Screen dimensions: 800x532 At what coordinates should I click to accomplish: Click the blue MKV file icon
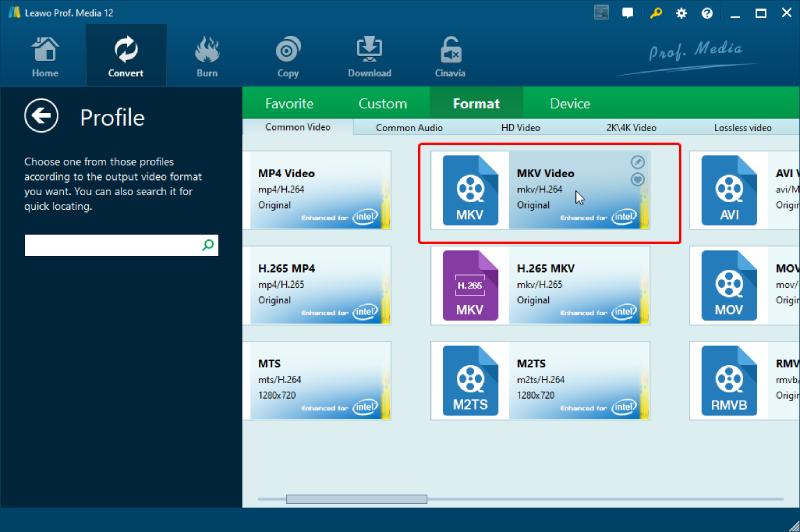[470, 190]
